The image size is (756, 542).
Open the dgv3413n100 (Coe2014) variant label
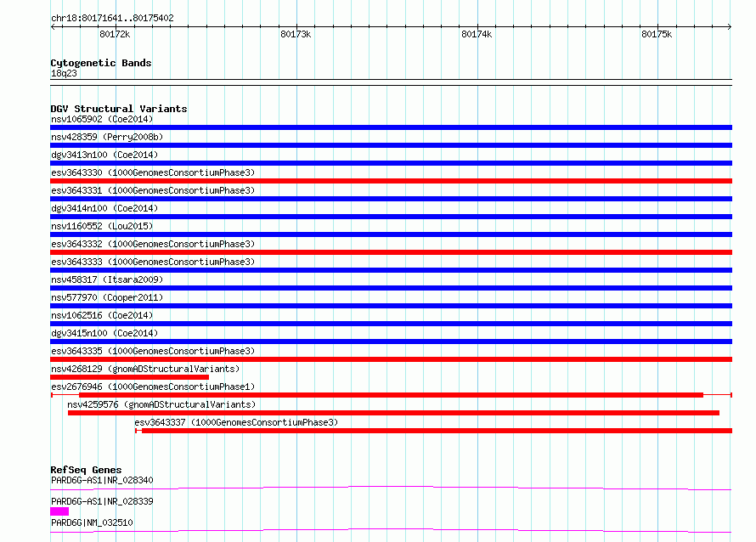click(104, 155)
